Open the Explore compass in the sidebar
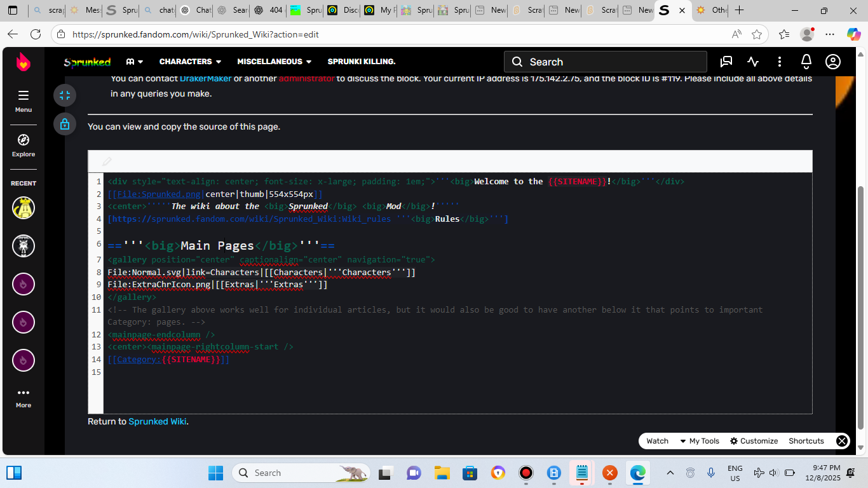This screenshot has width=868, height=488. [x=24, y=145]
